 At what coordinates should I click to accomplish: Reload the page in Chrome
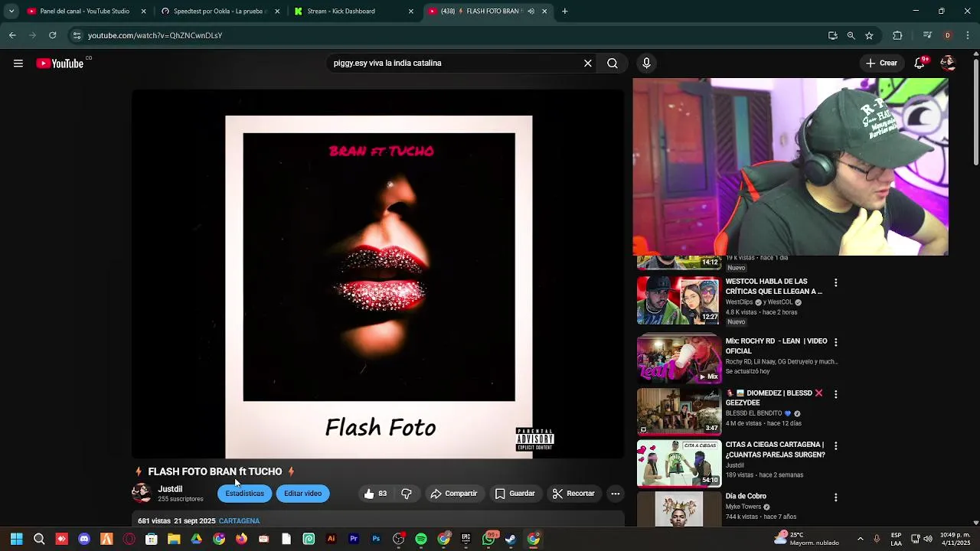coord(52,35)
